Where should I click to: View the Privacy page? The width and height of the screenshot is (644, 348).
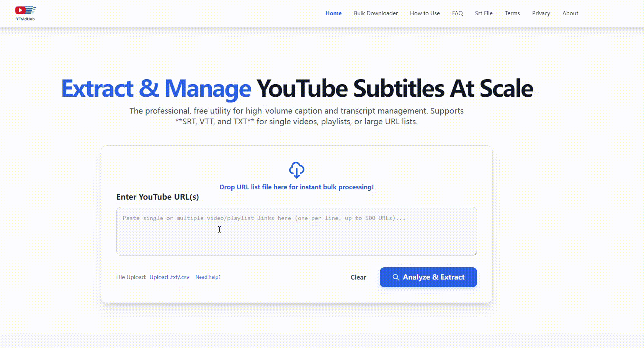point(541,13)
